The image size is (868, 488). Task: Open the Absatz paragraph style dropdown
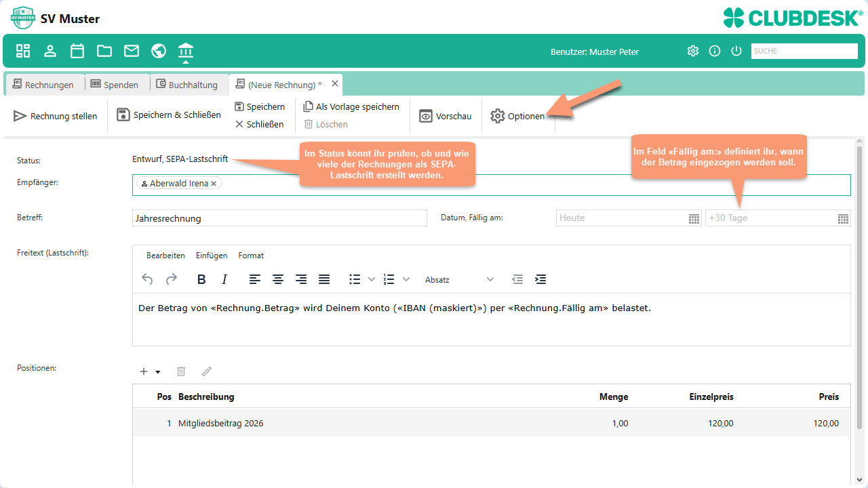pyautogui.click(x=459, y=279)
